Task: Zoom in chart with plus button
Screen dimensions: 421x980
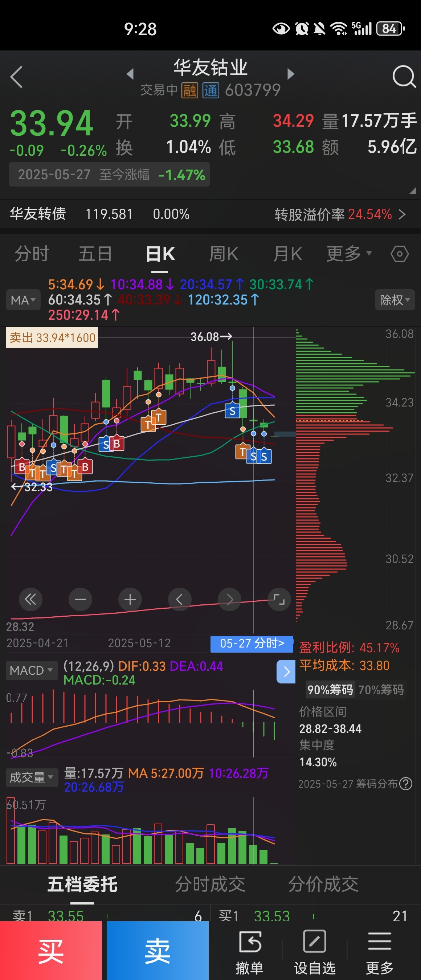Action: click(x=130, y=600)
